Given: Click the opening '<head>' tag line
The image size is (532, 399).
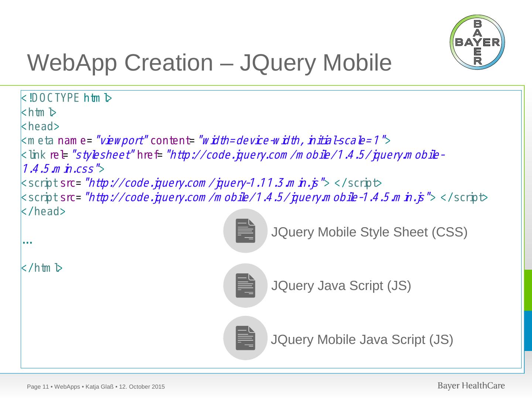Looking at the screenshot, I should click(x=40, y=127).
